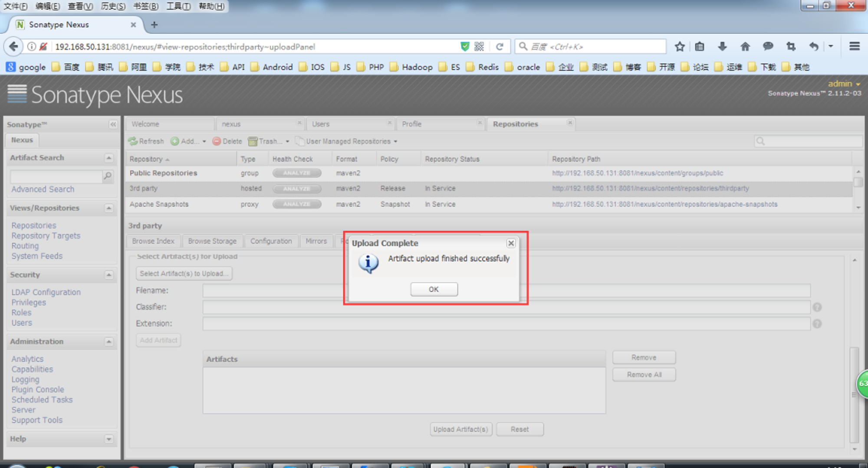Click Select Artifact(s) to Upload button
868x468 pixels.
pos(184,274)
